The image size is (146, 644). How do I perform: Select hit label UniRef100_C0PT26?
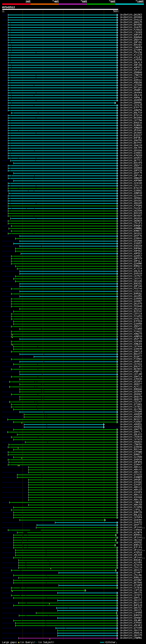pyautogui.click(x=131, y=590)
